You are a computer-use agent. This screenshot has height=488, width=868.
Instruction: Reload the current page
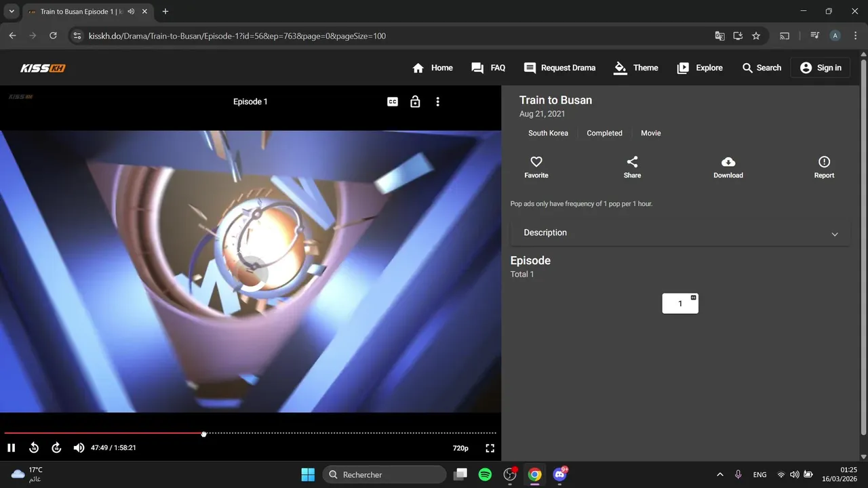click(x=53, y=36)
